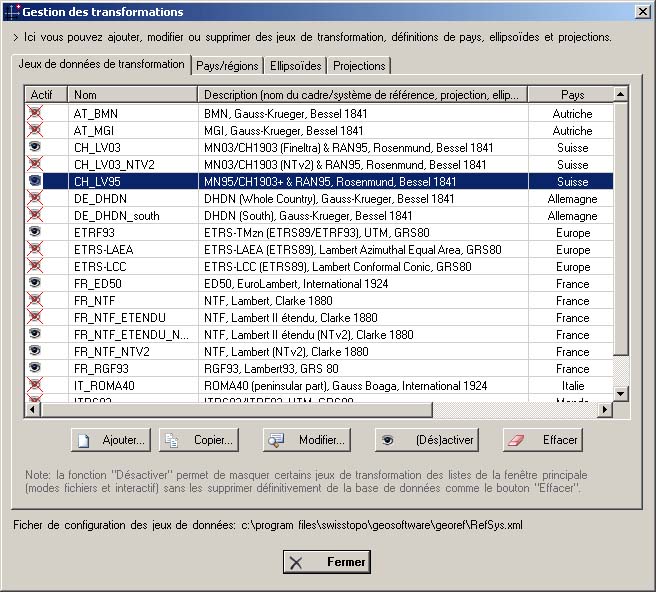Toggle active eye icon for ETRF93 row
Viewport: 656px width, 592px height.
point(36,232)
